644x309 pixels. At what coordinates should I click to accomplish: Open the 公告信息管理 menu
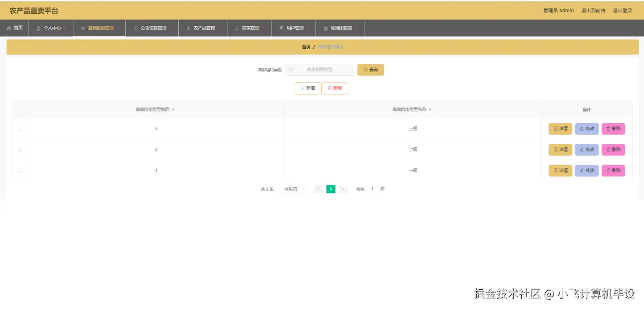[153, 28]
